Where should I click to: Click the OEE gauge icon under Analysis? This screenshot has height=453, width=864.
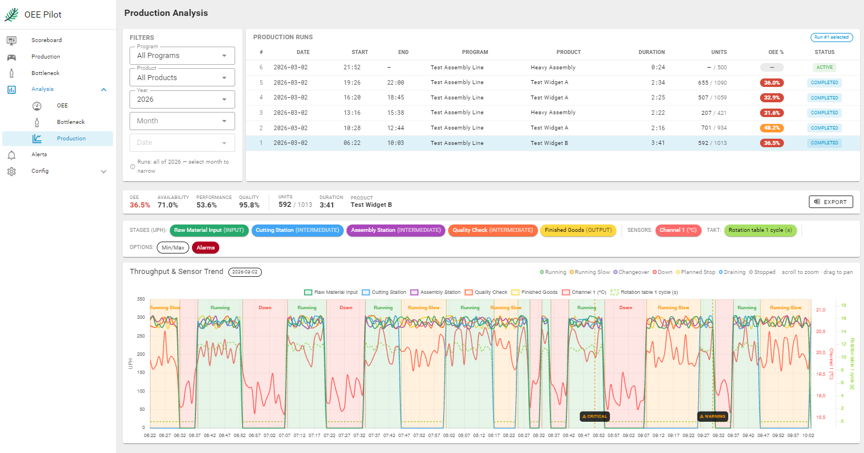[x=37, y=106]
